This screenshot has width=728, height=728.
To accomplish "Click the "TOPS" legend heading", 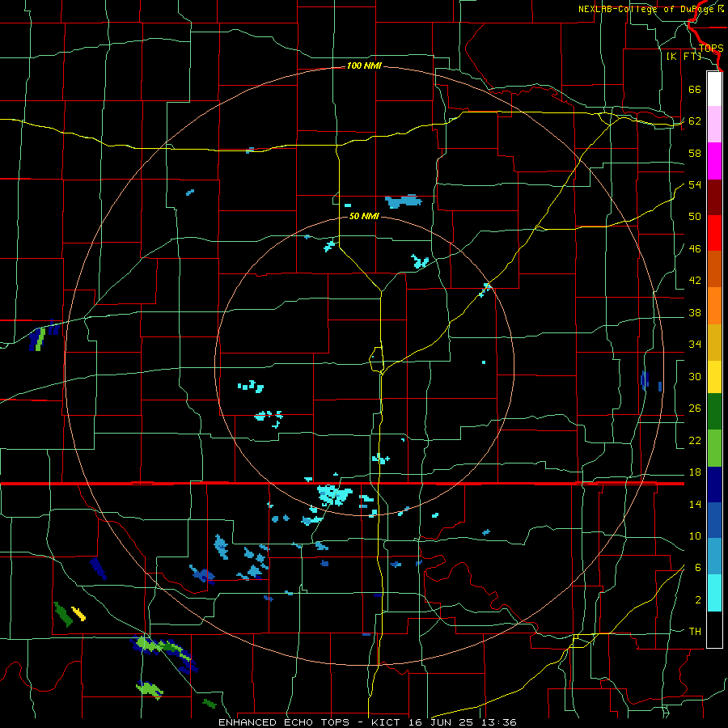I will click(x=711, y=49).
